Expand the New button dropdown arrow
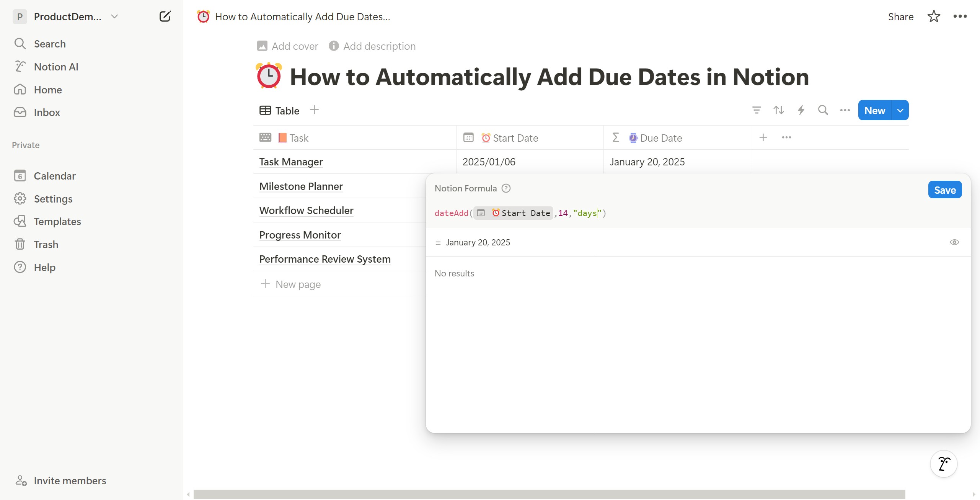980x500 pixels. 900,110
